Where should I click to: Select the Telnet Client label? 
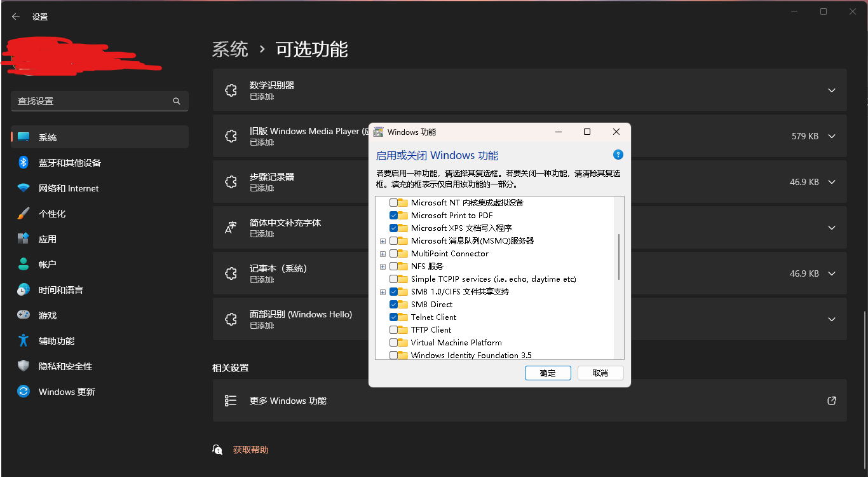[x=433, y=317]
